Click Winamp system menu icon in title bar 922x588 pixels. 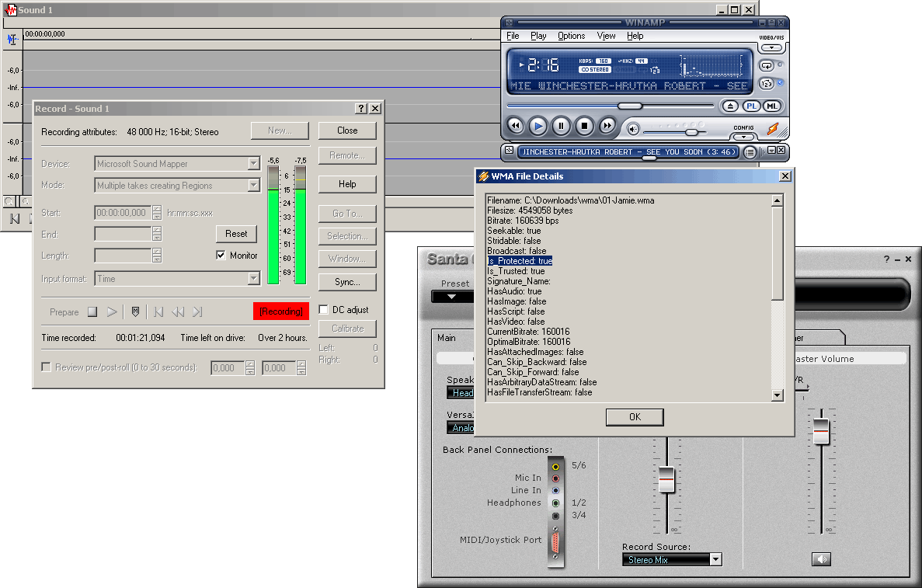510,23
